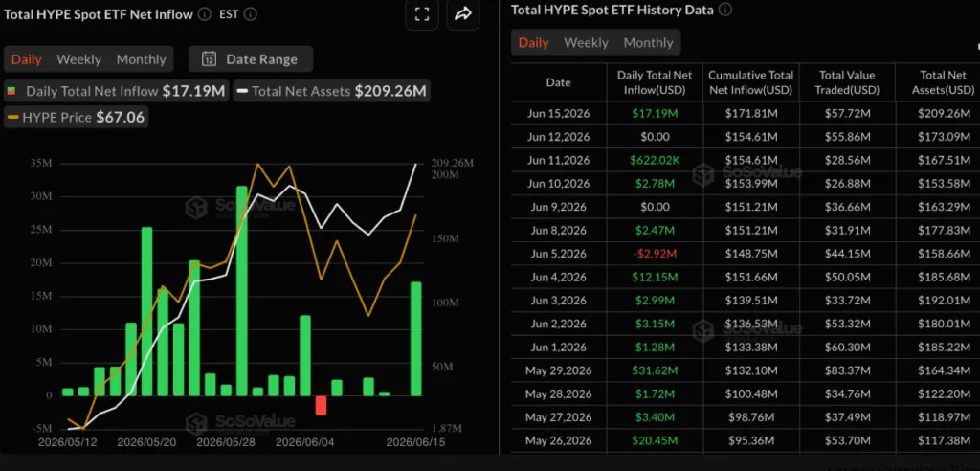Screen dimensions: 980x471
Task: Click Cumulative Total Net Inflow(USD) column header
Action: click(x=750, y=82)
